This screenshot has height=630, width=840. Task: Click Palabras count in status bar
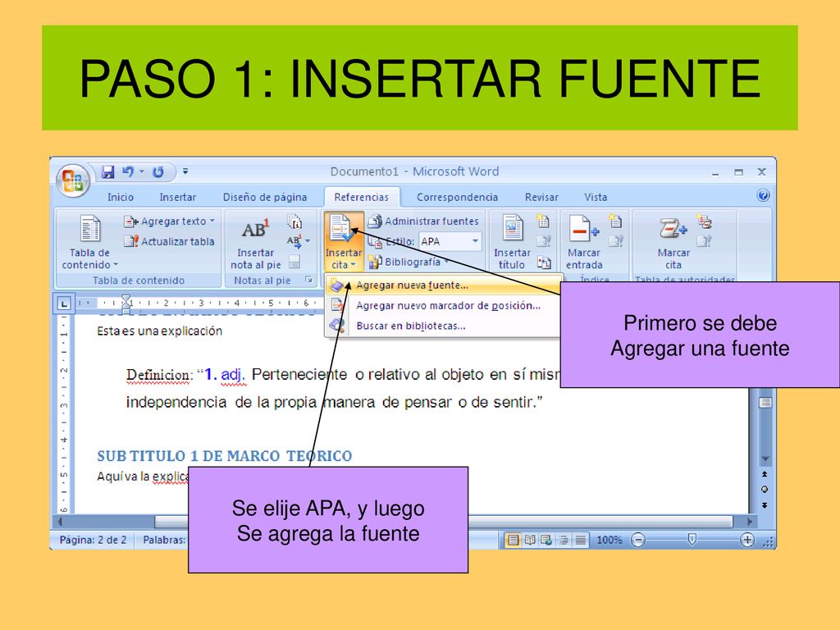[x=163, y=540]
